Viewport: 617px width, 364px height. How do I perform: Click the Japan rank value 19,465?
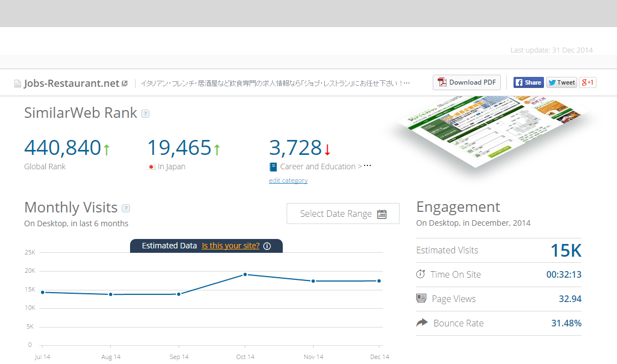(x=179, y=148)
